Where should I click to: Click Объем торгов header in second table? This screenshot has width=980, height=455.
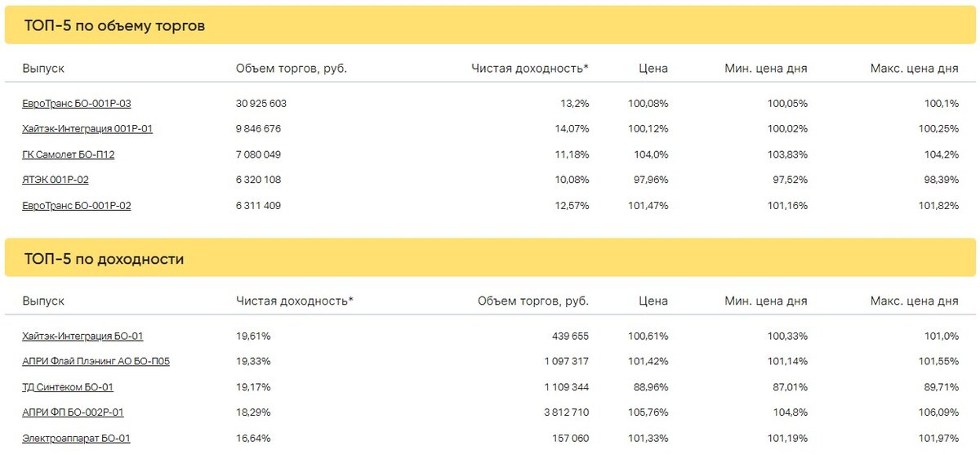[533, 301]
